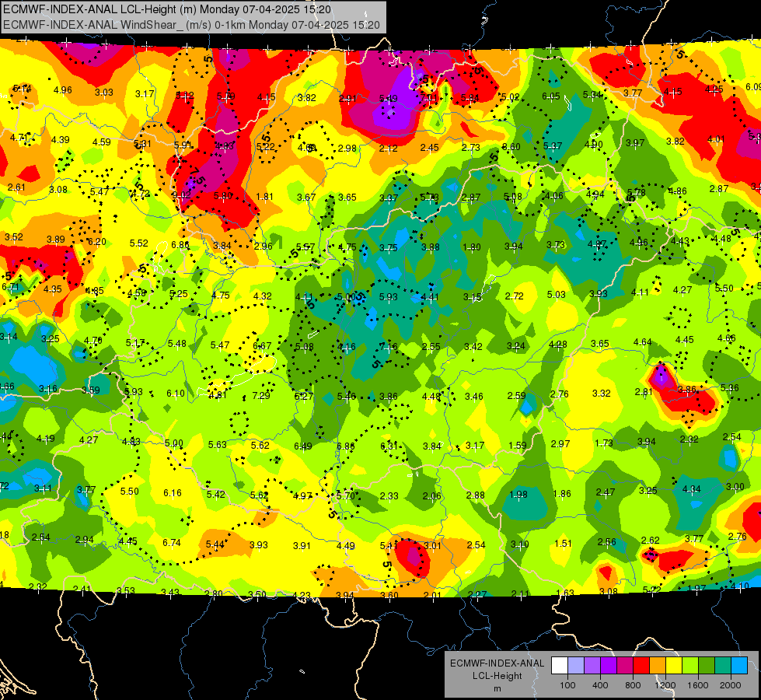761x700 pixels.
Task: Click the 100 label on the legend scale
Action: coord(568,685)
